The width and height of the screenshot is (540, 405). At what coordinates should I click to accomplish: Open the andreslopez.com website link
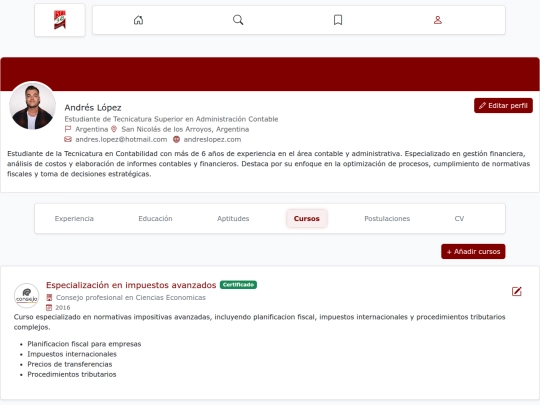point(212,139)
